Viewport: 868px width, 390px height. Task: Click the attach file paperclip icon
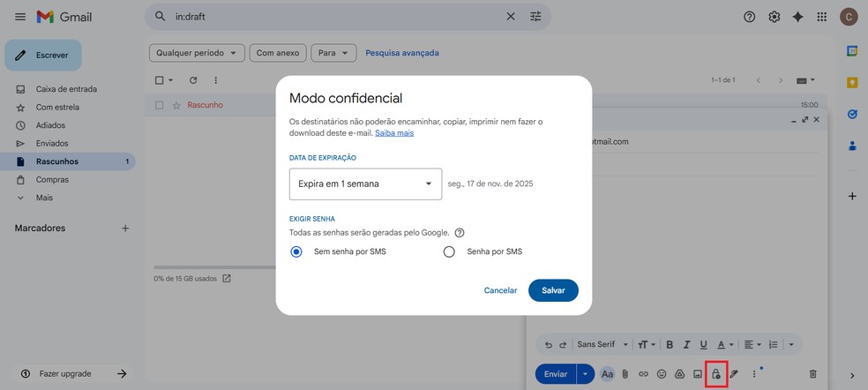click(x=625, y=374)
